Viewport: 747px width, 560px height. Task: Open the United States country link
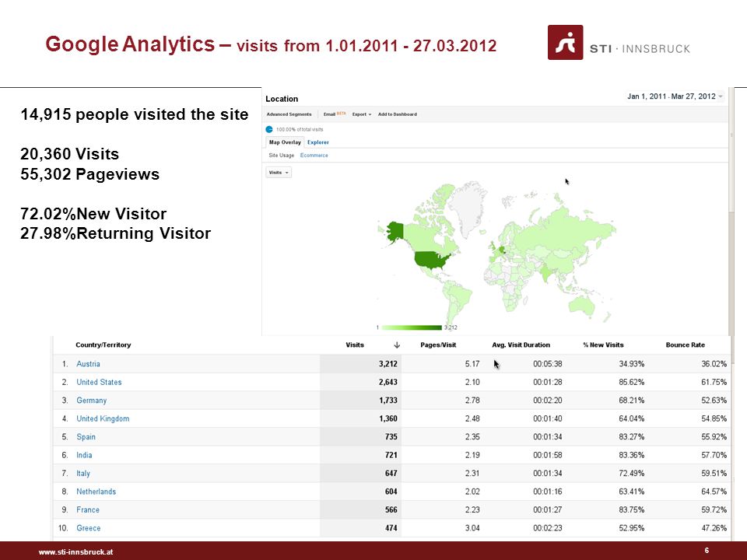coord(99,382)
